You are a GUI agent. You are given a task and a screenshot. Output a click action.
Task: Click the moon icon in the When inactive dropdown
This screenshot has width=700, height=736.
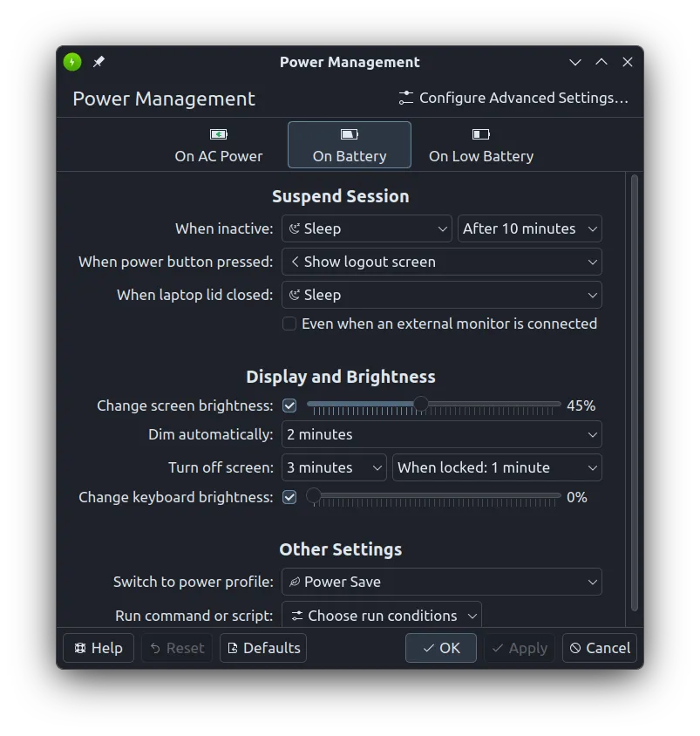click(294, 228)
